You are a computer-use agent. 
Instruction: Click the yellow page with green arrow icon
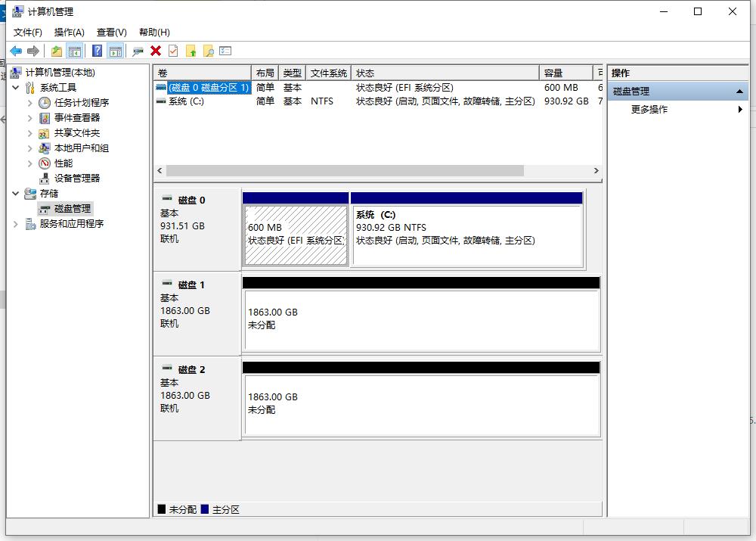click(191, 51)
